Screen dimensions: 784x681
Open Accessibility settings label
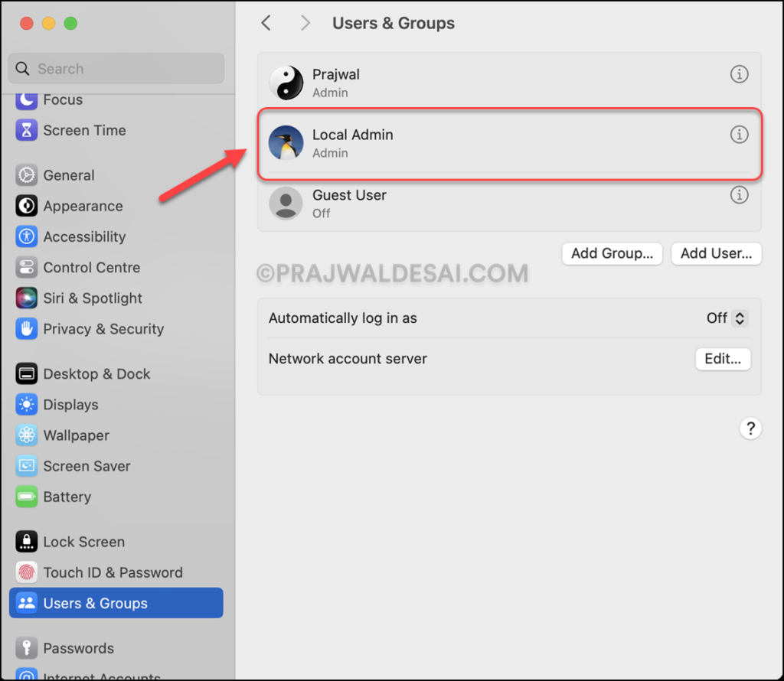click(x=84, y=237)
